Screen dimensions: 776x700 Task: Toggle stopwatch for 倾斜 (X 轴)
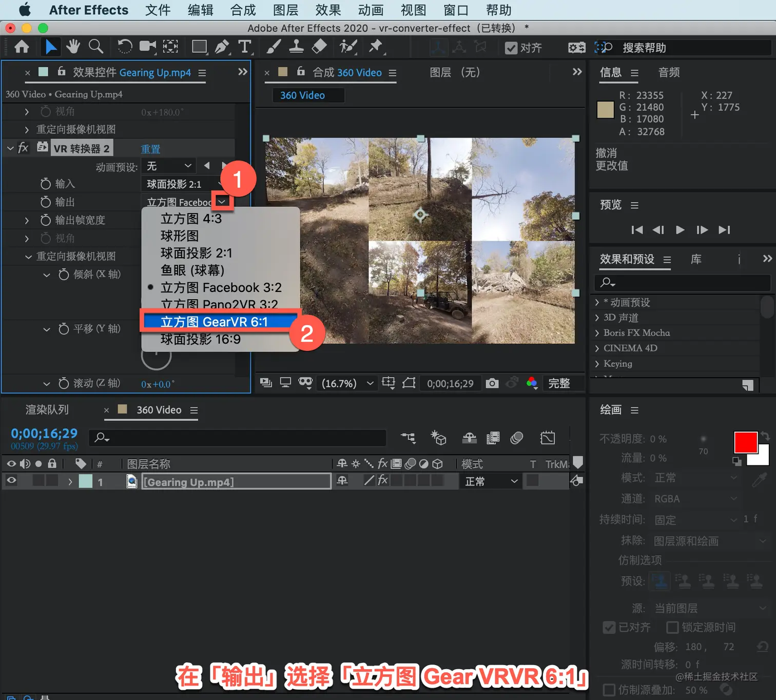click(64, 275)
